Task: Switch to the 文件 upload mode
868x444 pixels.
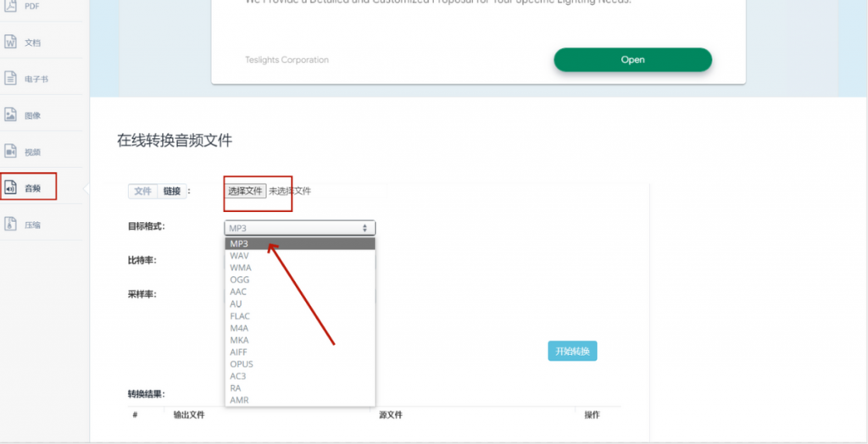Action: point(142,191)
